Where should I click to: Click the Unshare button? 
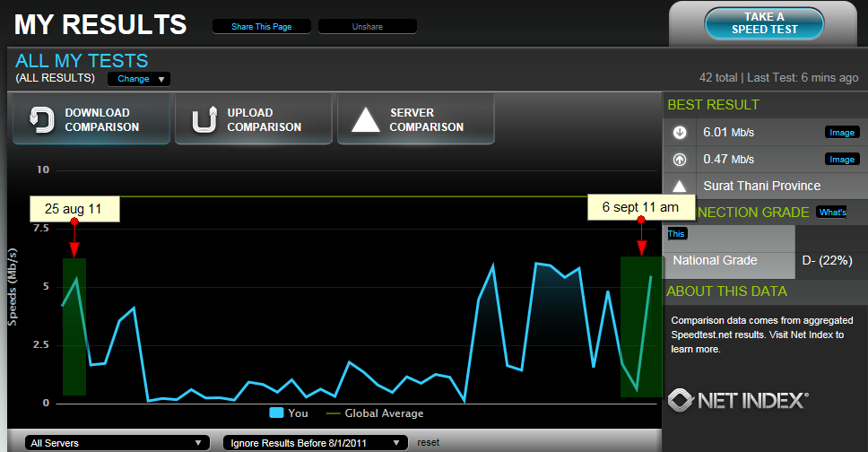point(368,27)
